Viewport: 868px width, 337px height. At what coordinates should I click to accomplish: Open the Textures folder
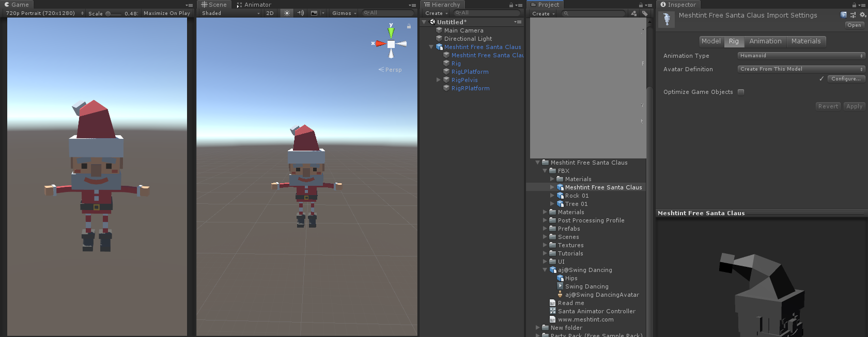point(570,245)
